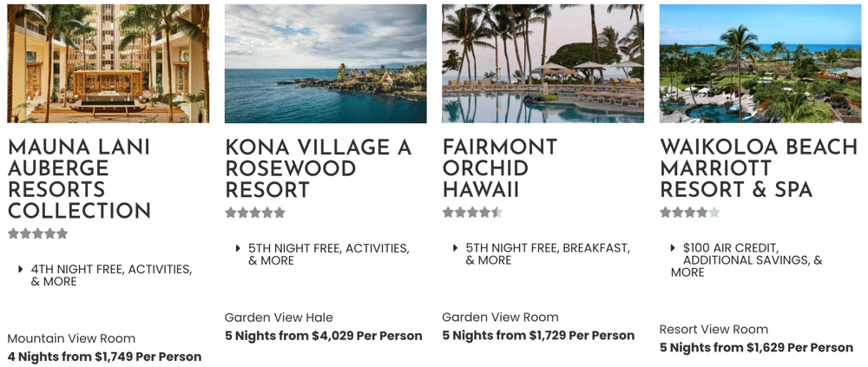
Task: Click the Waikoloa Marriott four-star rating
Action: (x=690, y=213)
